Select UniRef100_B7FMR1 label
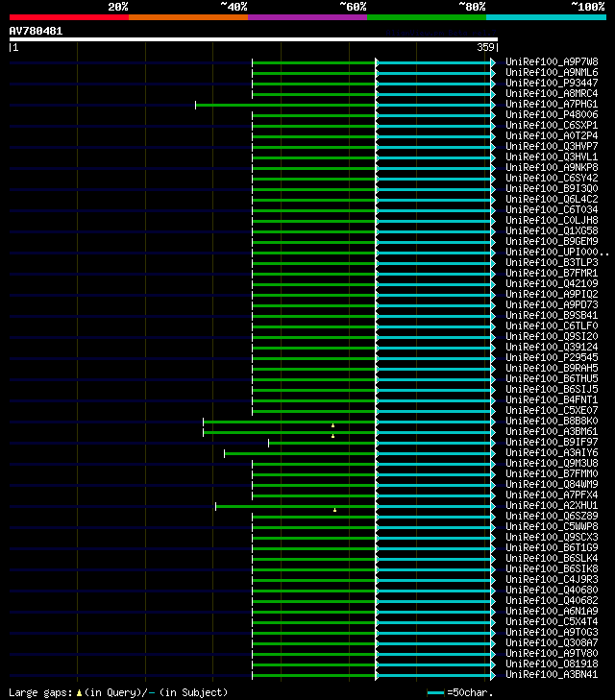 pyautogui.click(x=552, y=274)
